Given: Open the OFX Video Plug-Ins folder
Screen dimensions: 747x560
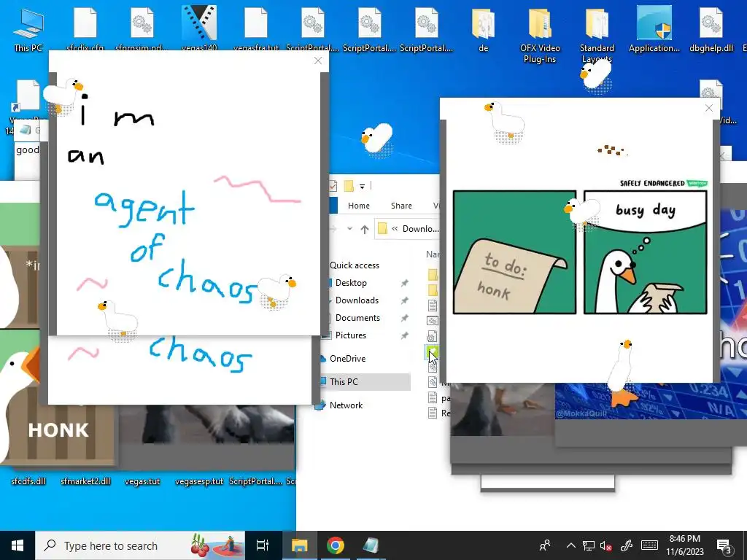Looking at the screenshot, I should coord(540,34).
